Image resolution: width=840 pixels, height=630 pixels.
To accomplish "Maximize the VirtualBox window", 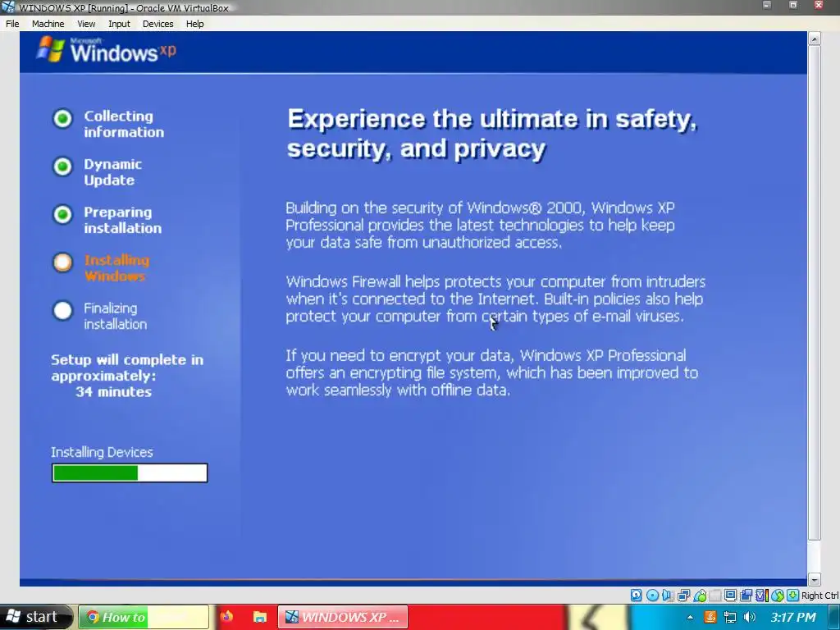I will point(793,6).
